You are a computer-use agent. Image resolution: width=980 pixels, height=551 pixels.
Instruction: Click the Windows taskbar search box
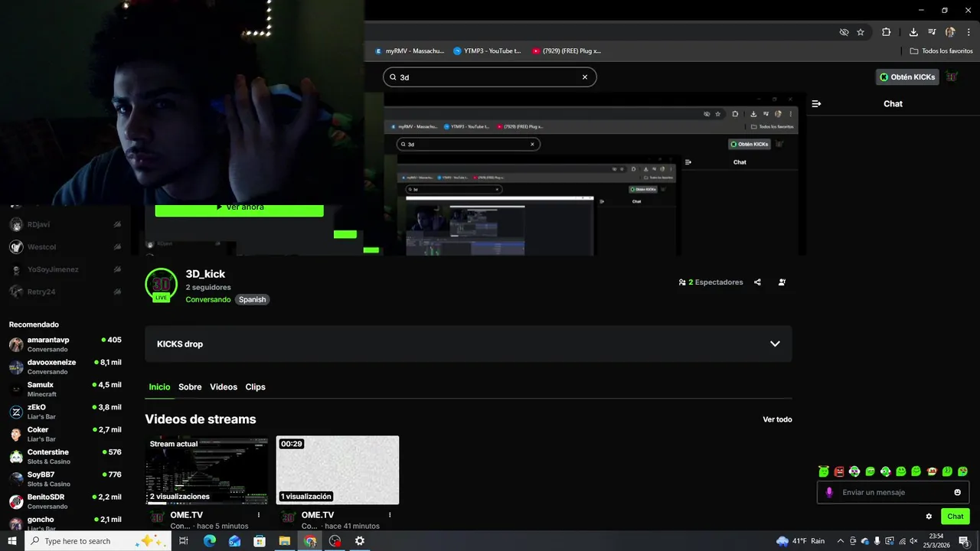(96, 541)
